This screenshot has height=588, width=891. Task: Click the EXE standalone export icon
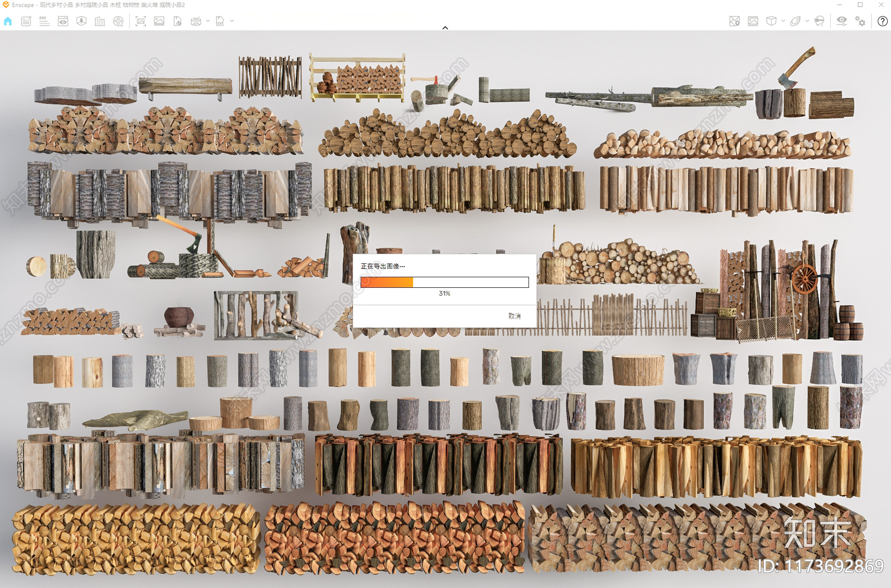point(220,21)
